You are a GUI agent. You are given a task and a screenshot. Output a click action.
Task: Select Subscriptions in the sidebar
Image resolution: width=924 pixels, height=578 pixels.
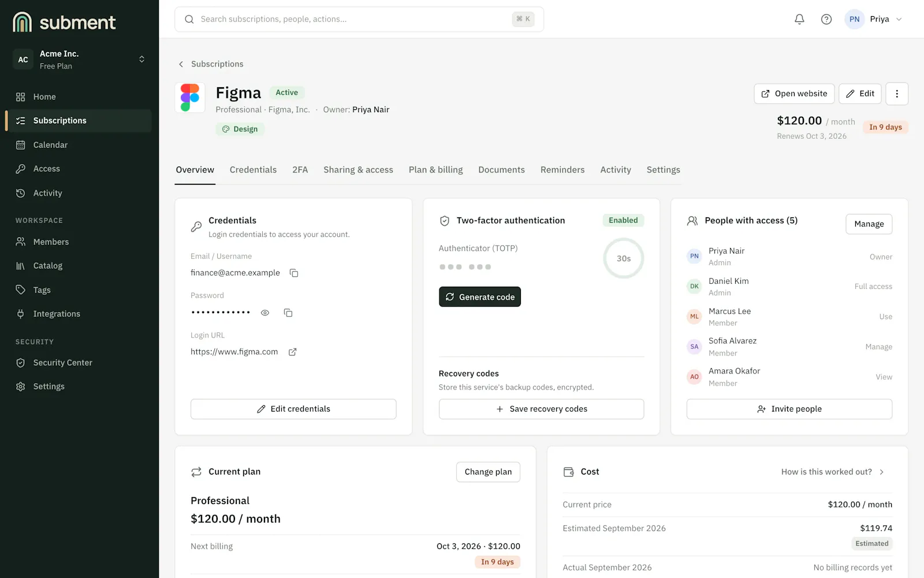(x=79, y=121)
